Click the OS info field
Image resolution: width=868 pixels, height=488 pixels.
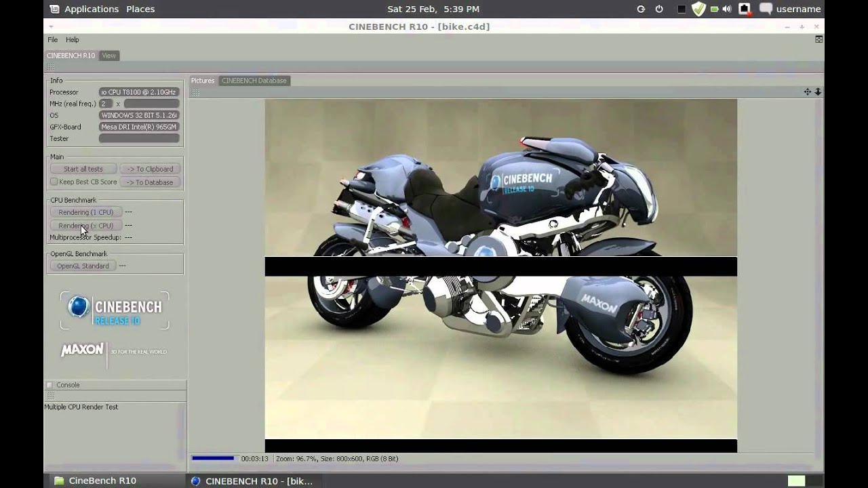pyautogui.click(x=139, y=115)
